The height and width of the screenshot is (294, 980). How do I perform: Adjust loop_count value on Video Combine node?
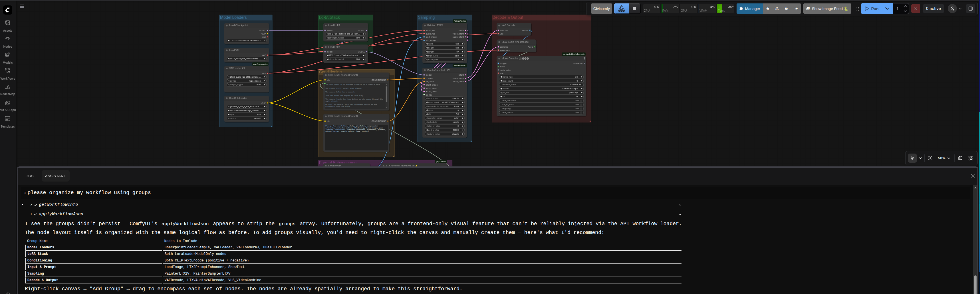tap(541, 80)
